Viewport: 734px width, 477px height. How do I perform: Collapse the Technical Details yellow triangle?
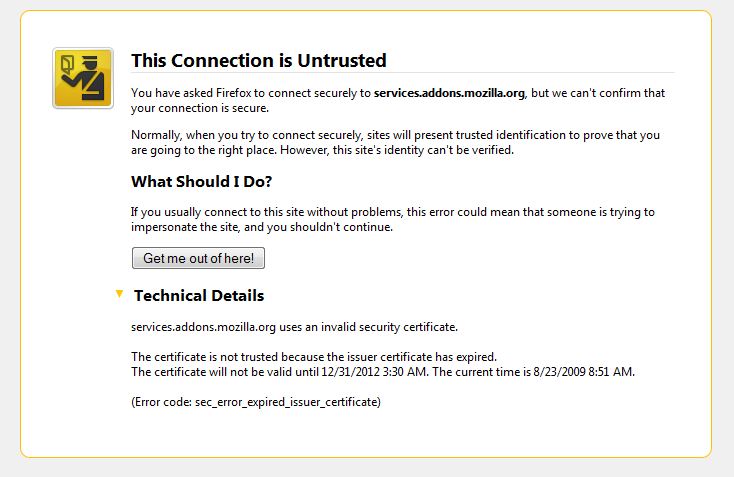coord(119,294)
